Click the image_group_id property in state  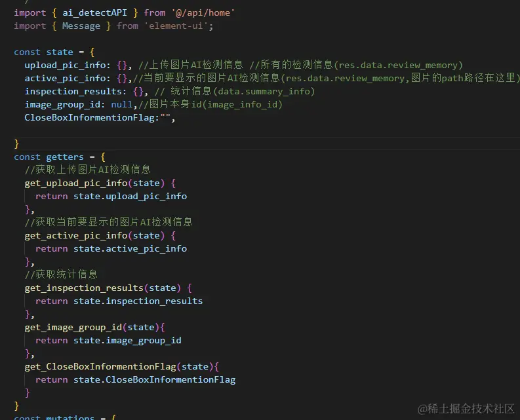(x=62, y=104)
